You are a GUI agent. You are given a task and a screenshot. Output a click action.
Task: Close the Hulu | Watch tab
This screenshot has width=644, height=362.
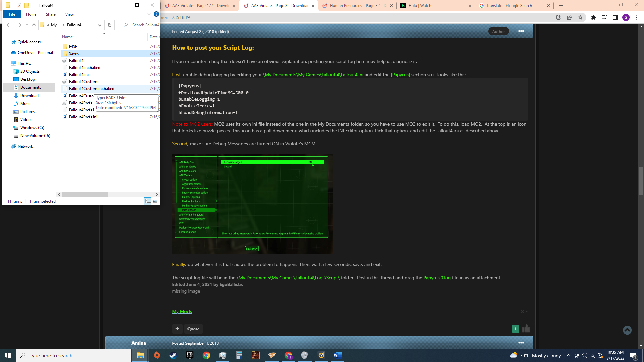[470, 6]
